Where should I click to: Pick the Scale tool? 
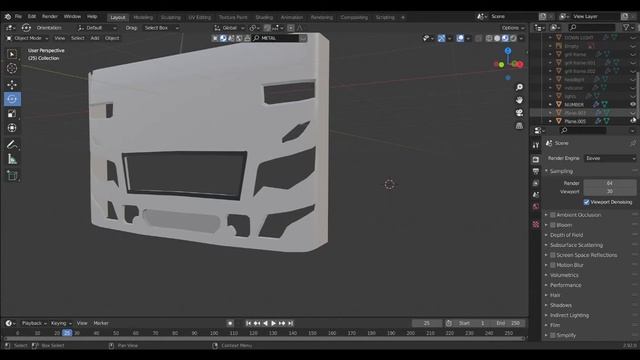(x=12, y=113)
